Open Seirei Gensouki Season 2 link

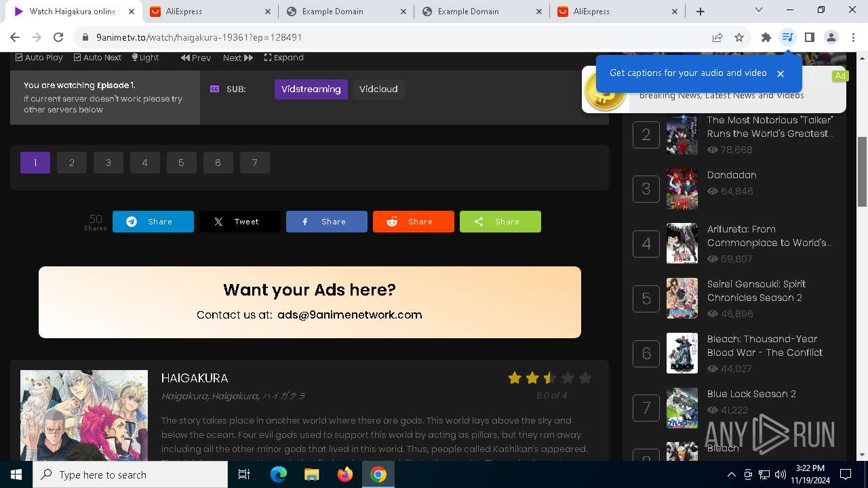click(756, 291)
